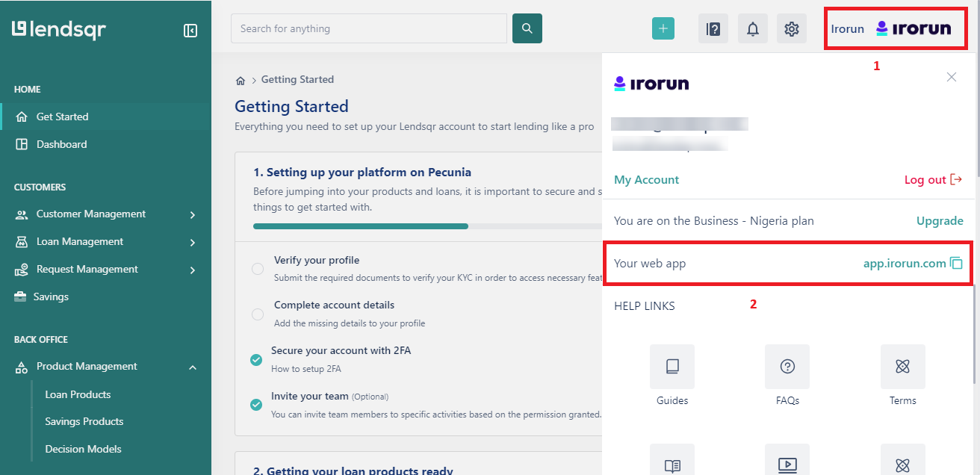Click the Product Management shapes icon
Screen dimensions: 980x475
[22, 367]
